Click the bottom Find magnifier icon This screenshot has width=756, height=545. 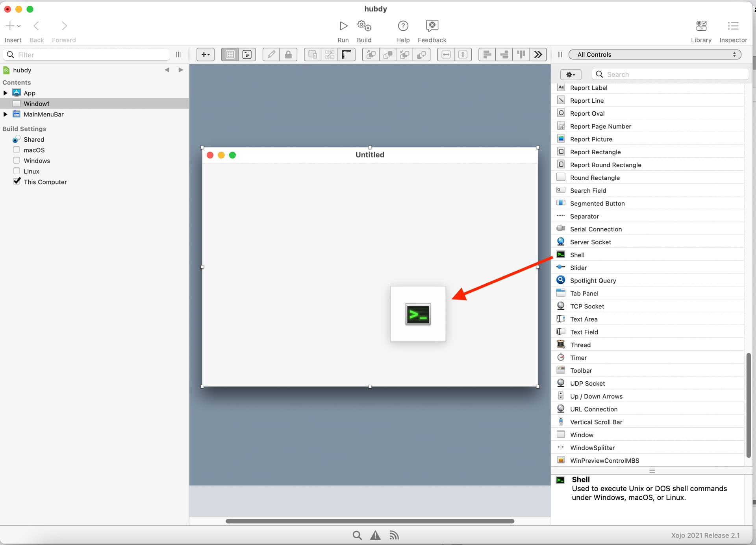coord(357,535)
